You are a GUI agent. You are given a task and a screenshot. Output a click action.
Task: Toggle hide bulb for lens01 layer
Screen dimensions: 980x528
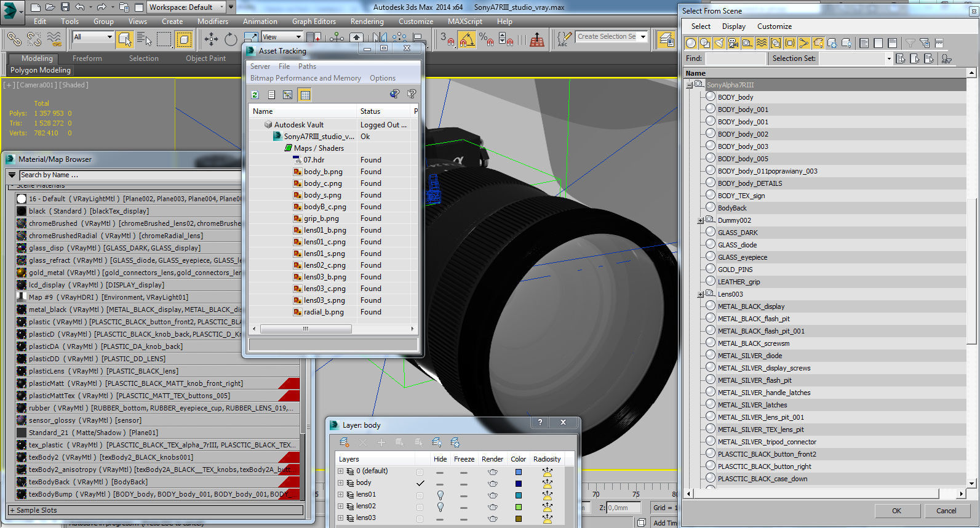coord(440,495)
